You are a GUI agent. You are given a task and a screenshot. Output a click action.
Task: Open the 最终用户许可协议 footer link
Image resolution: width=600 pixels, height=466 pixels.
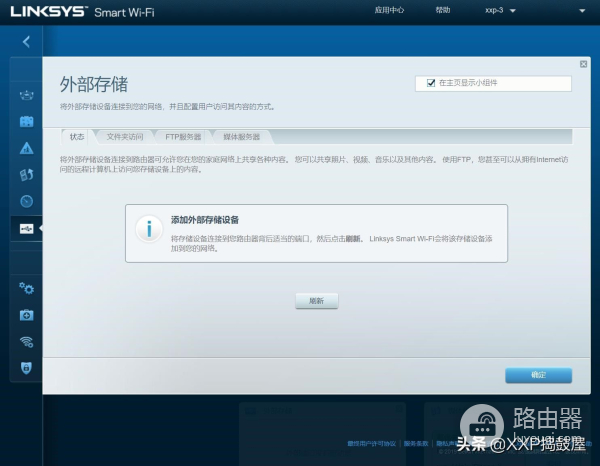pyautogui.click(x=371, y=444)
